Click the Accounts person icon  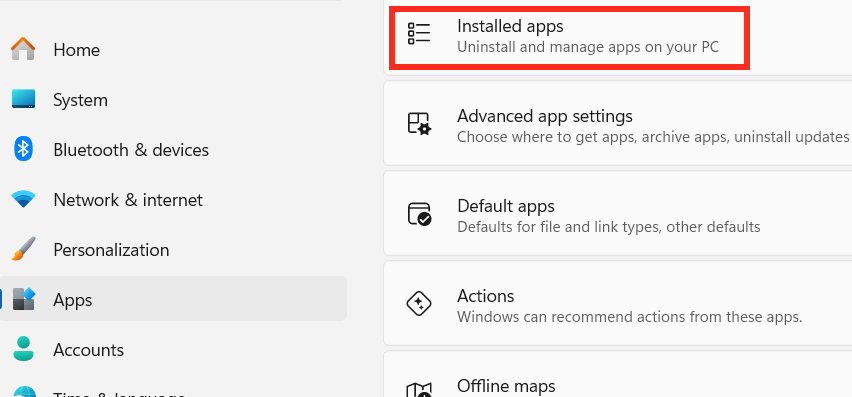click(23, 349)
